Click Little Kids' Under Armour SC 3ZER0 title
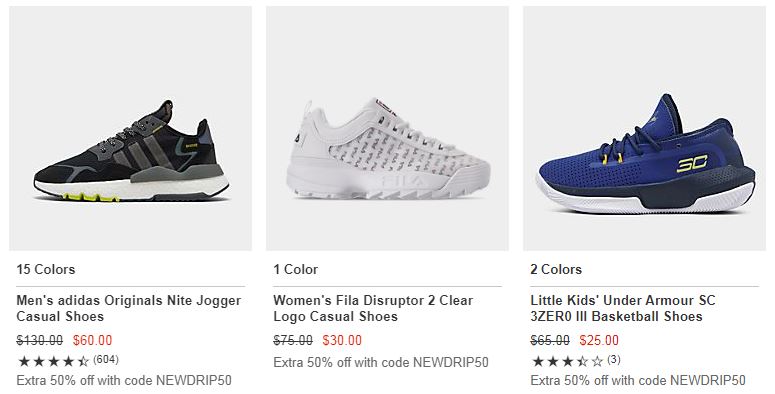 pyautogui.click(x=623, y=308)
